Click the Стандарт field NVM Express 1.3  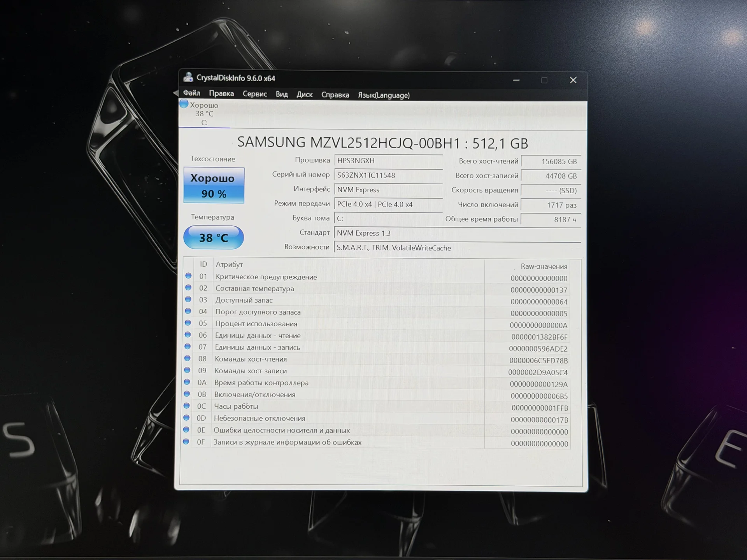tap(458, 233)
